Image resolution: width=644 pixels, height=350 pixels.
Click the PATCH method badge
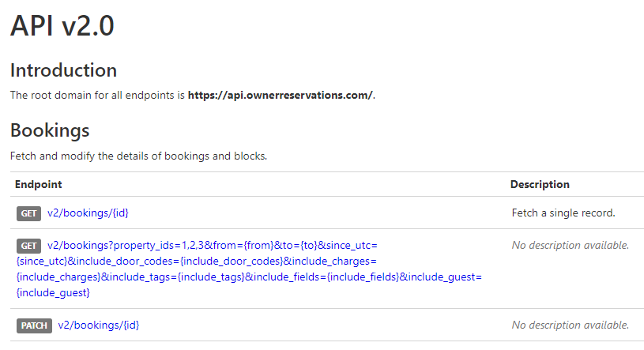34,326
